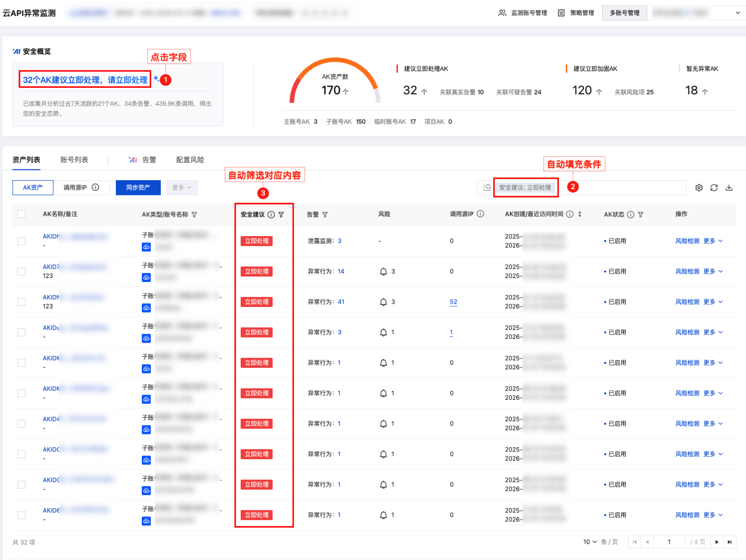
Task: Click the 同步资产 button
Action: click(138, 188)
